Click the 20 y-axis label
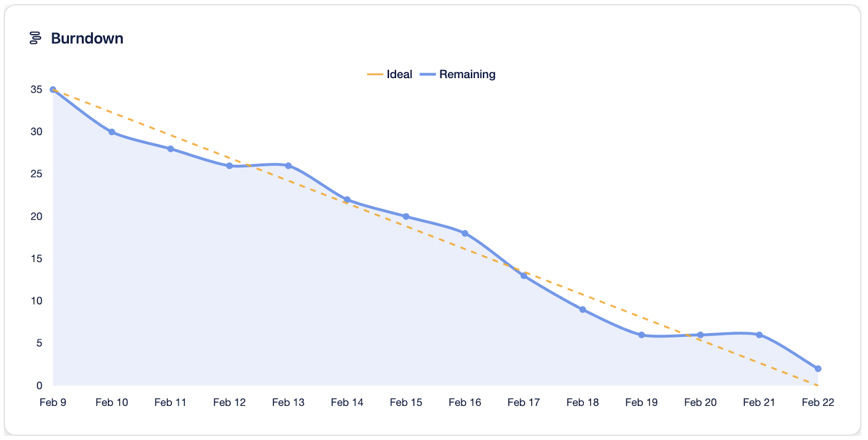Screen dimensions: 868x440 click(36, 216)
